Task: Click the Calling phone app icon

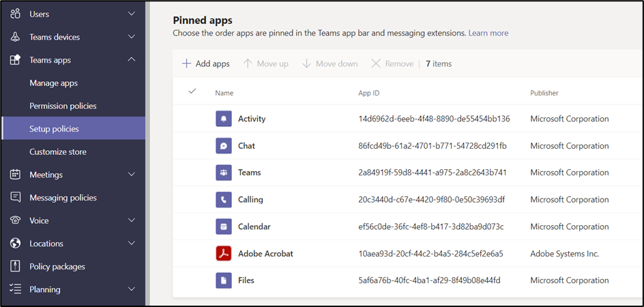Action: click(x=224, y=200)
